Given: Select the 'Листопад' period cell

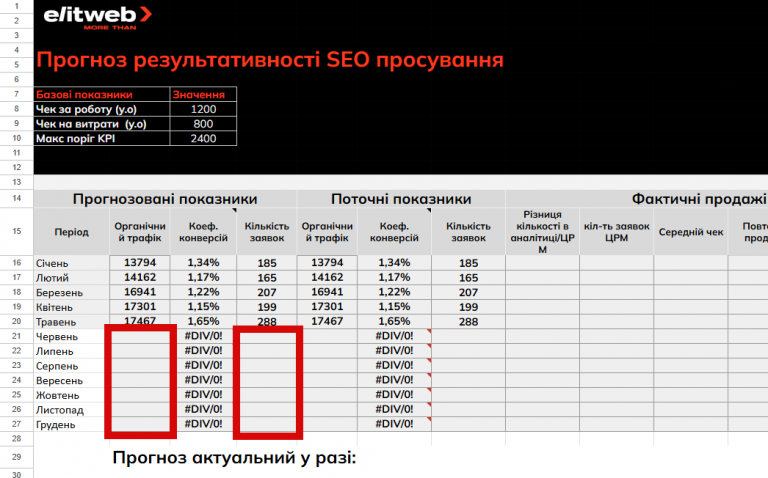Looking at the screenshot, I should [x=72, y=409].
